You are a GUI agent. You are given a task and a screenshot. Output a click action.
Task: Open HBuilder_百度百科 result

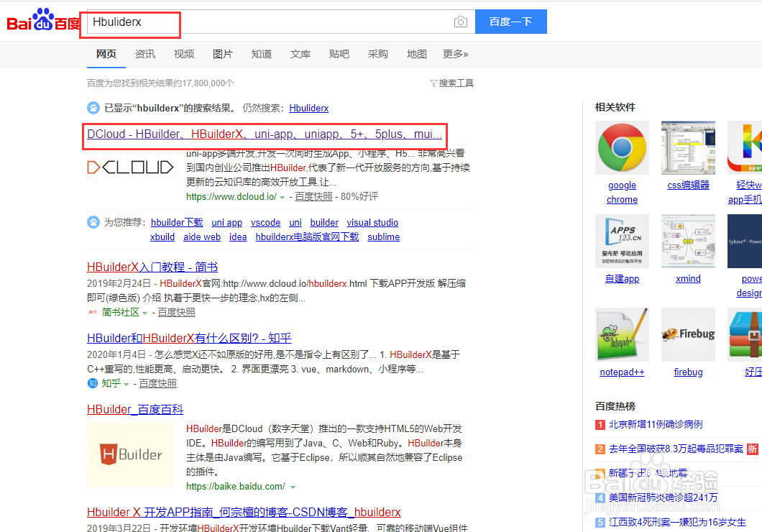(x=135, y=410)
